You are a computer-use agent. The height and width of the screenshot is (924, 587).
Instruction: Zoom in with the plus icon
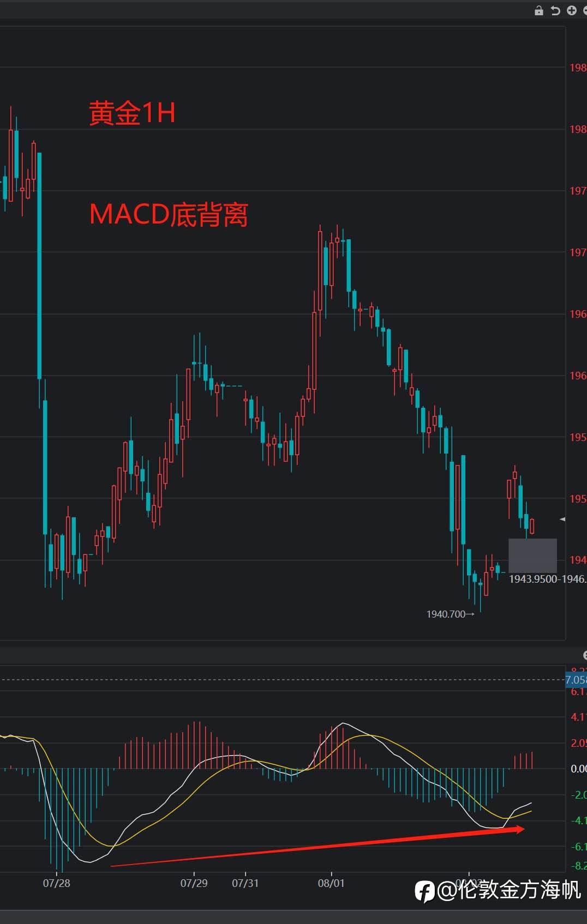coord(572,10)
